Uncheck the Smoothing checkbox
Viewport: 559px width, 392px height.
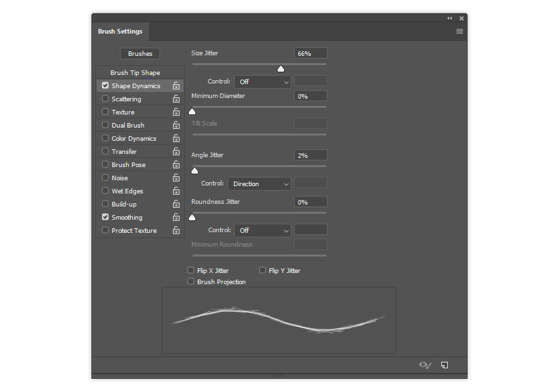point(105,217)
